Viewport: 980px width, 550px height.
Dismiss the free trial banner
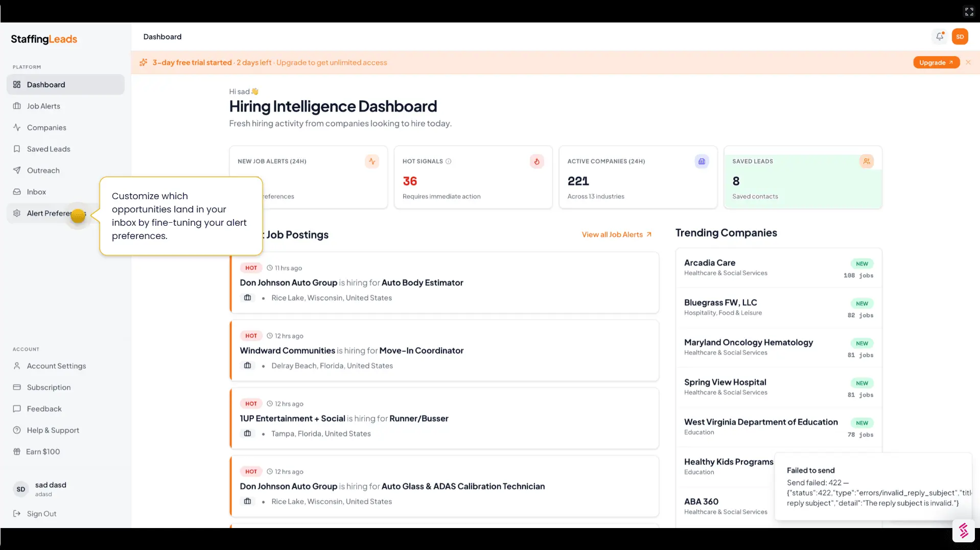[968, 62]
